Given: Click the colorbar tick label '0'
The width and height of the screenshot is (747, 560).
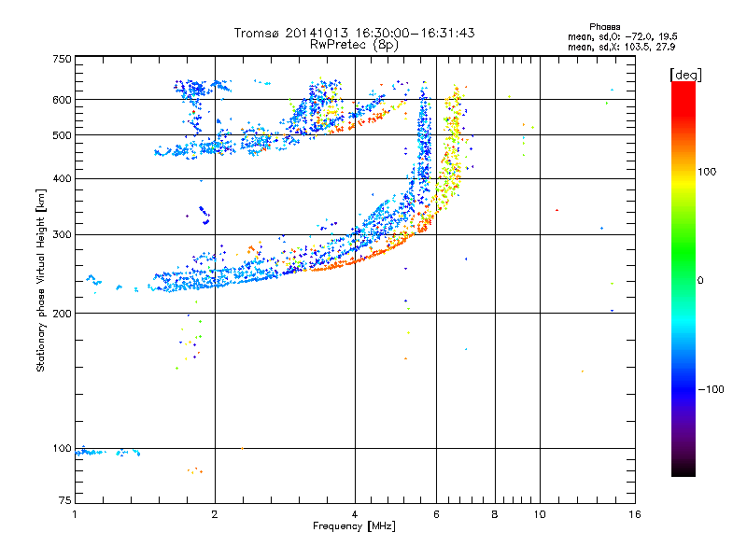Looking at the screenshot, I should click(700, 281).
